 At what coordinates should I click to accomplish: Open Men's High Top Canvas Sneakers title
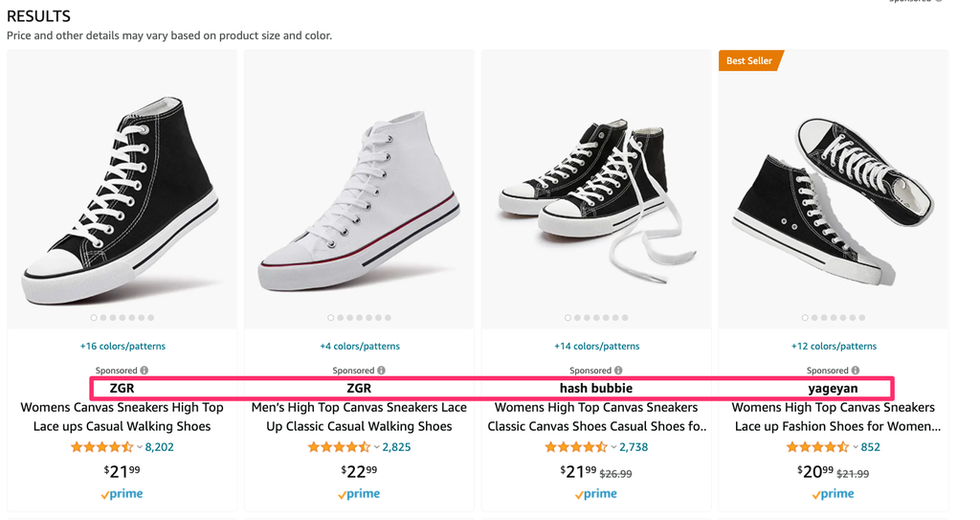[x=359, y=417]
